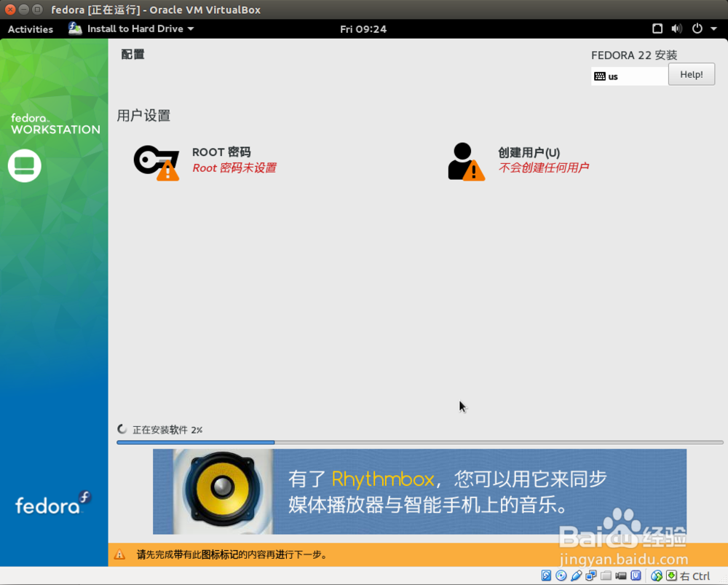Screen dimensions: 728x585
Task: Click '不会创建任何用户' warning text
Action: click(x=543, y=168)
